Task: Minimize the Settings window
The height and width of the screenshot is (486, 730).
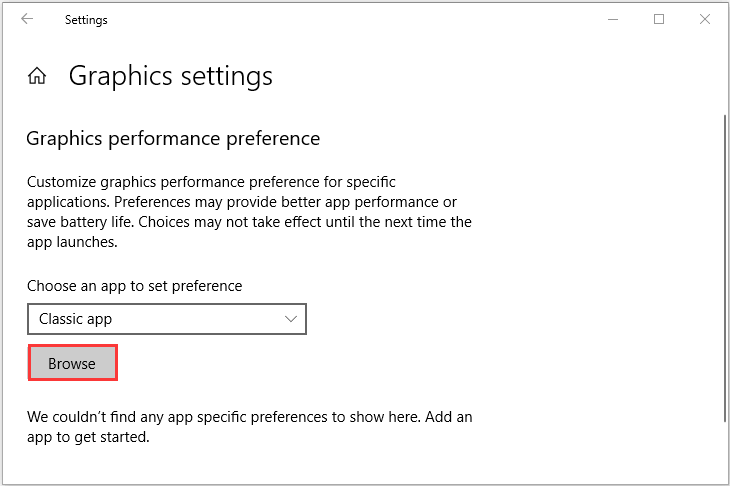Action: 613,20
